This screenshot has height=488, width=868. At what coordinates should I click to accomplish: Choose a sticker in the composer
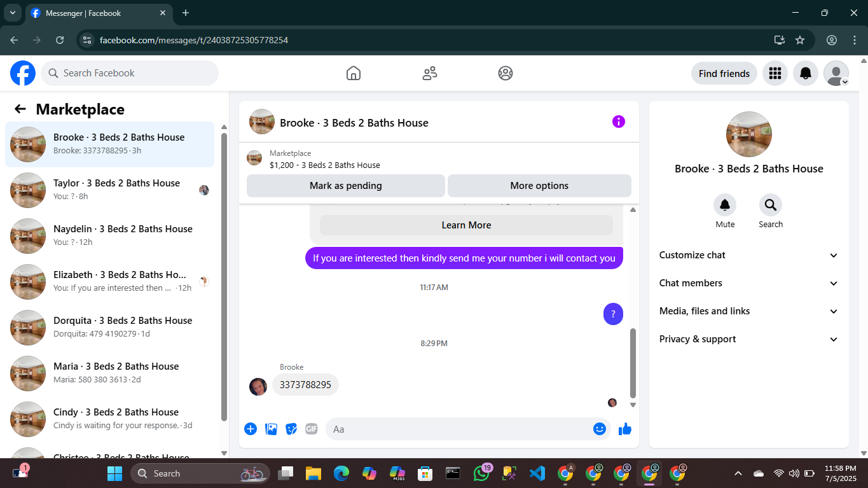pos(291,429)
